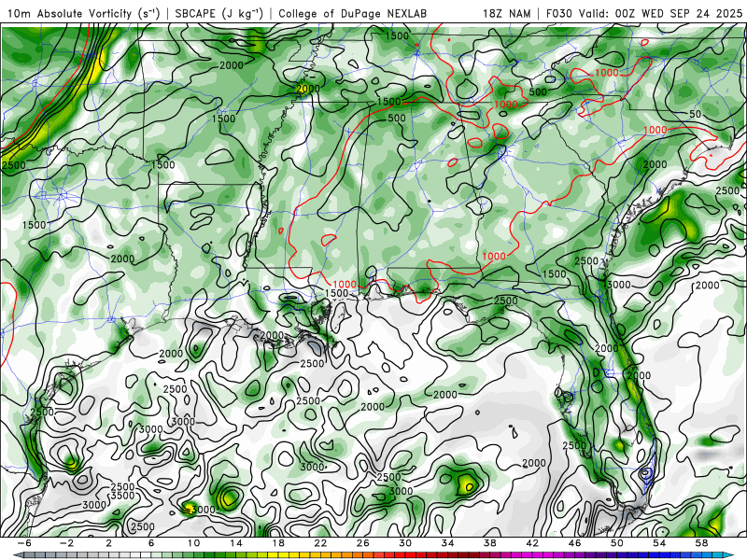Click the '26' value on the color scale
The width and height of the screenshot is (747, 560).
[363, 543]
